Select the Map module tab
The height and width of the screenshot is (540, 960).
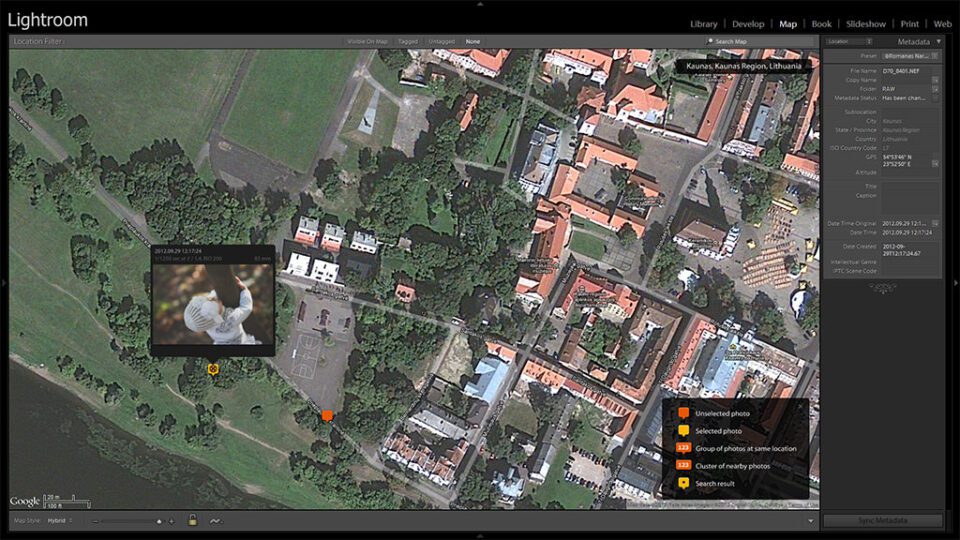(x=788, y=24)
